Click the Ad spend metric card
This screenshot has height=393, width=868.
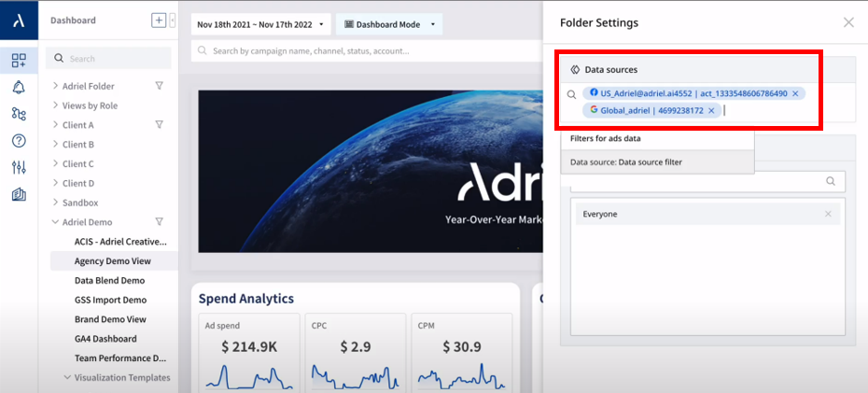[249, 353]
